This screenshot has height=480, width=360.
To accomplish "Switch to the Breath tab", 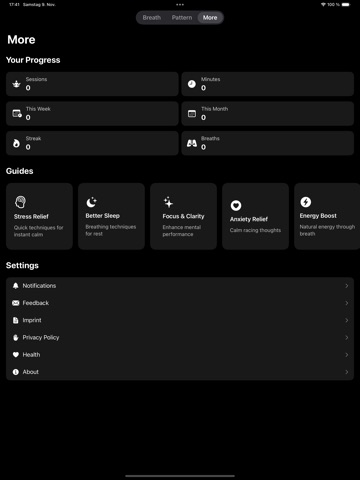I will point(152,18).
